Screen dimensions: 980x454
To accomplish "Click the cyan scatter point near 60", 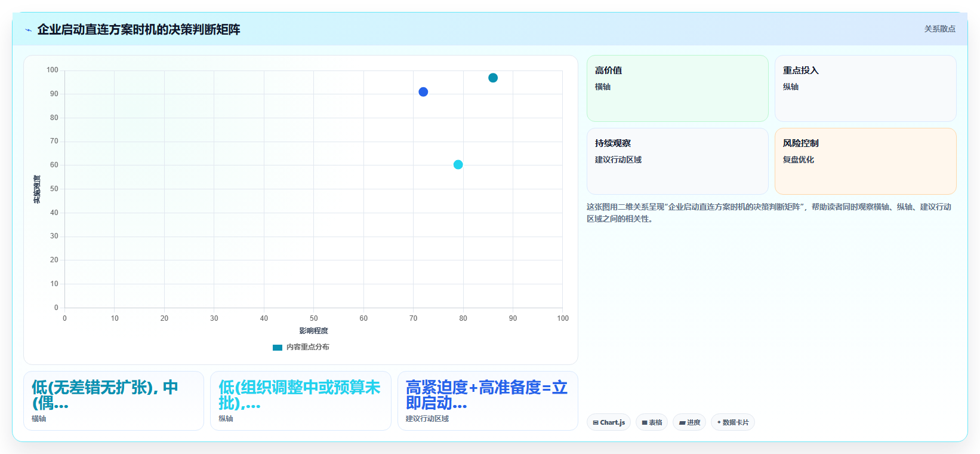I will (458, 165).
